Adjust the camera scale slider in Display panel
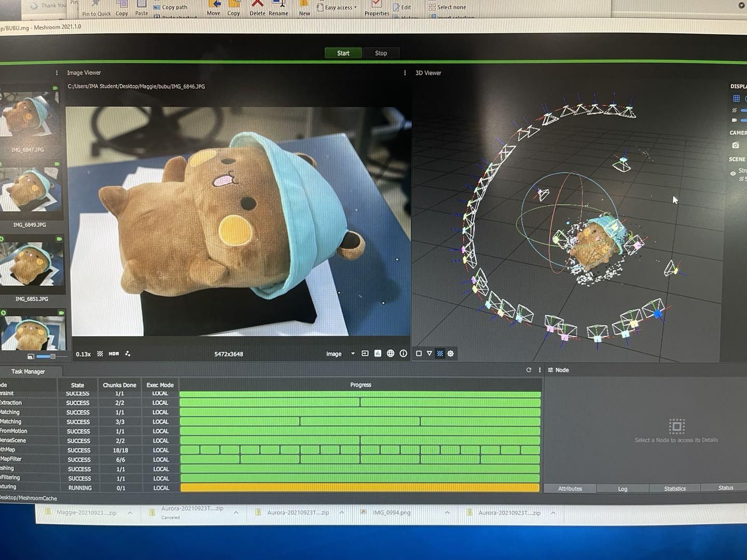Image resolution: width=747 pixels, height=560 pixels. pyautogui.click(x=744, y=120)
